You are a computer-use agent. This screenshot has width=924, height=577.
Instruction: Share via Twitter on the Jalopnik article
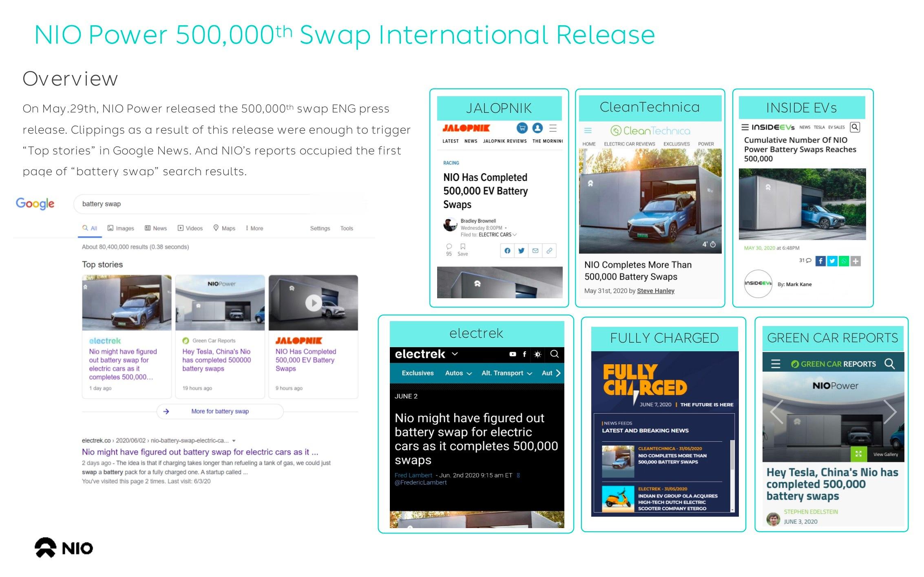click(521, 251)
